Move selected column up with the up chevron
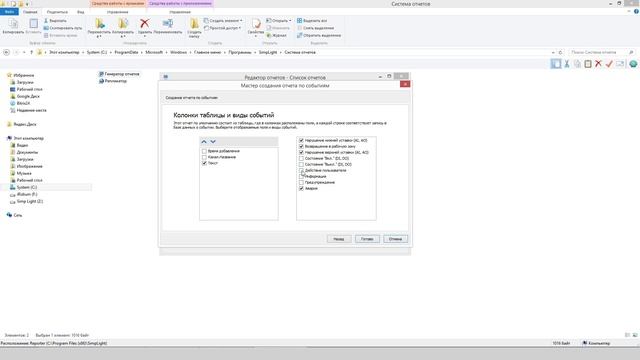Viewport: 640px width, 360px height. [204, 142]
